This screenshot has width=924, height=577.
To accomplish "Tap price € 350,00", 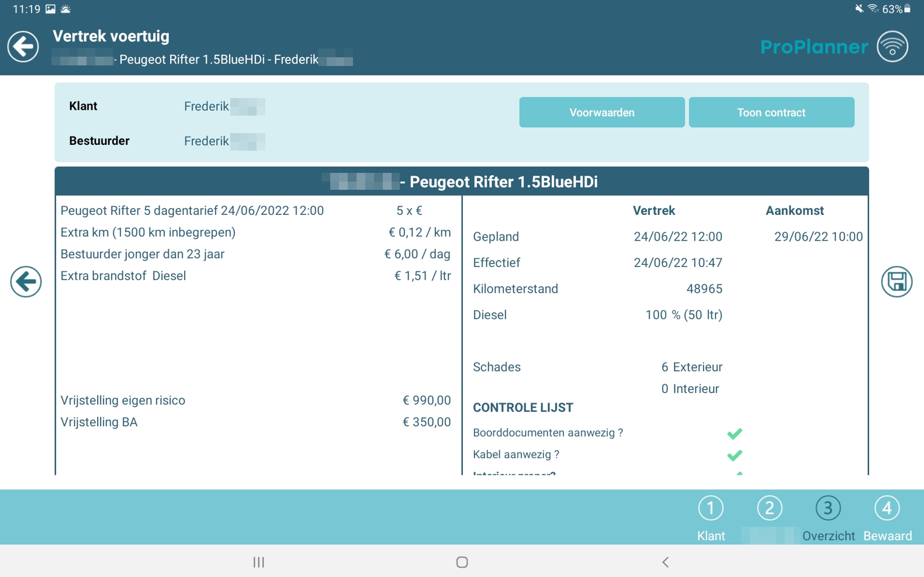I will point(427,422).
